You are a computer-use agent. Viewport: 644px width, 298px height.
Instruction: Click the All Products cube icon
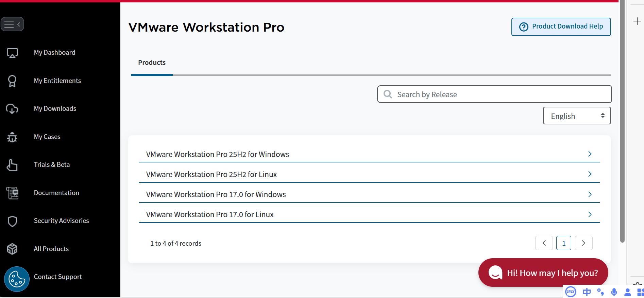(12, 249)
